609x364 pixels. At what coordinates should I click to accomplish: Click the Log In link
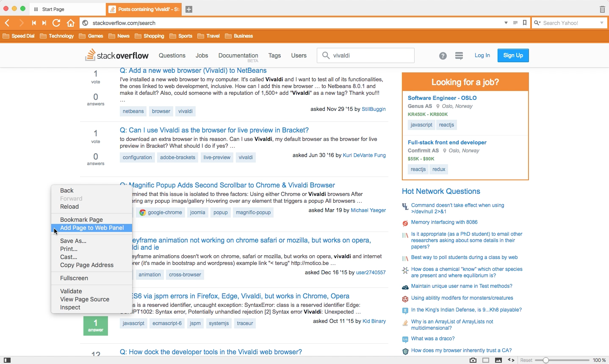click(482, 55)
